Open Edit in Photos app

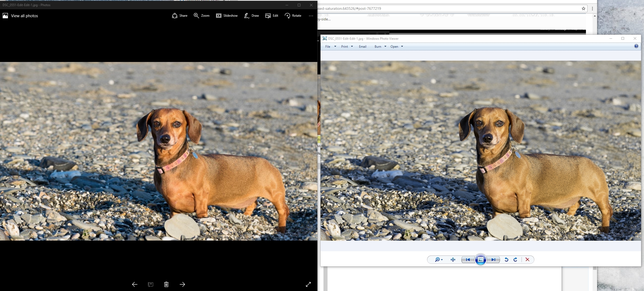[272, 16]
